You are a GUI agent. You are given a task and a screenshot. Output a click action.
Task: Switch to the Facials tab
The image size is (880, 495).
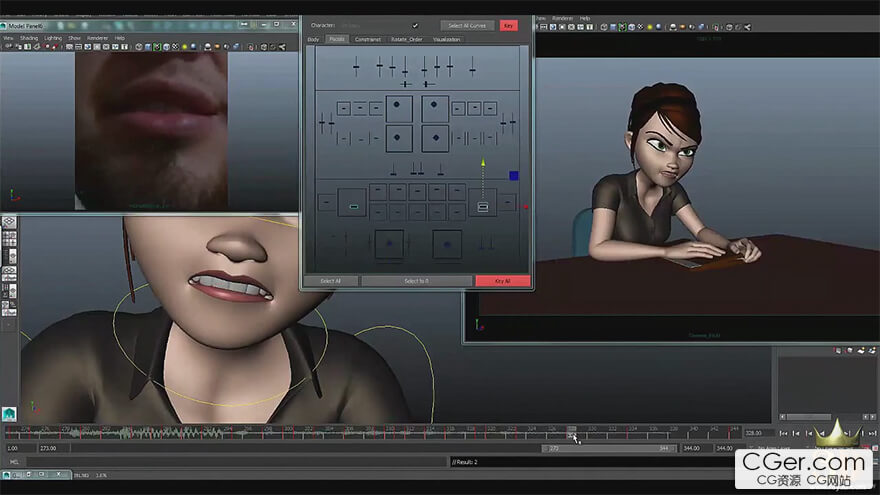(337, 39)
